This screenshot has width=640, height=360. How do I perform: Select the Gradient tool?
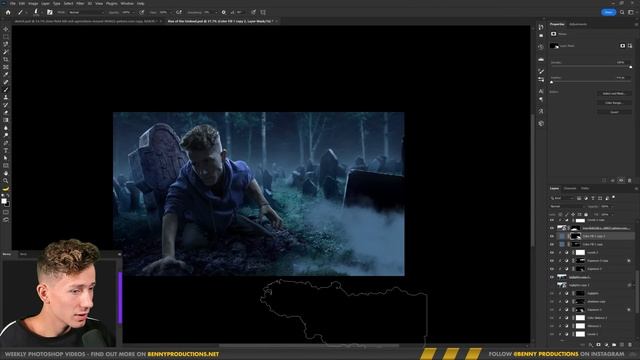tap(6, 120)
